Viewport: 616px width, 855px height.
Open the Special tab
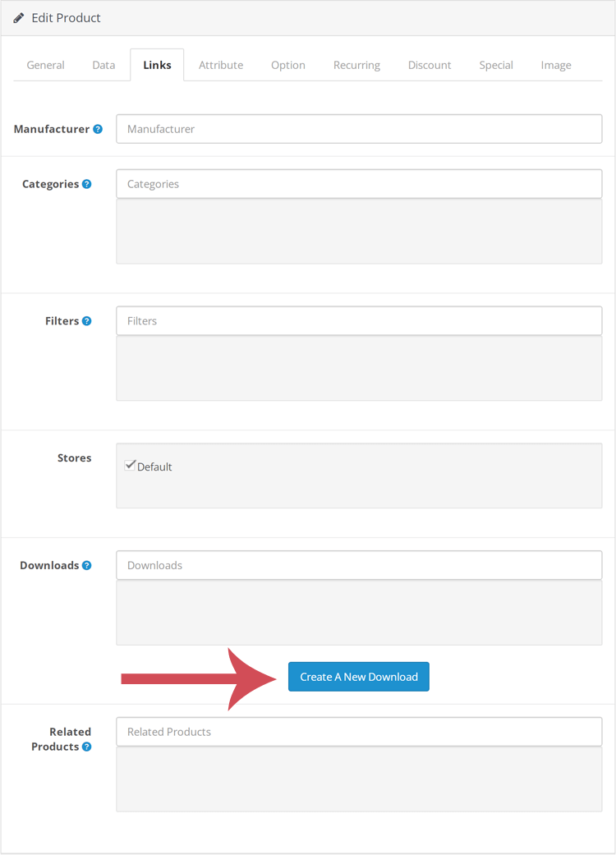[x=496, y=65]
